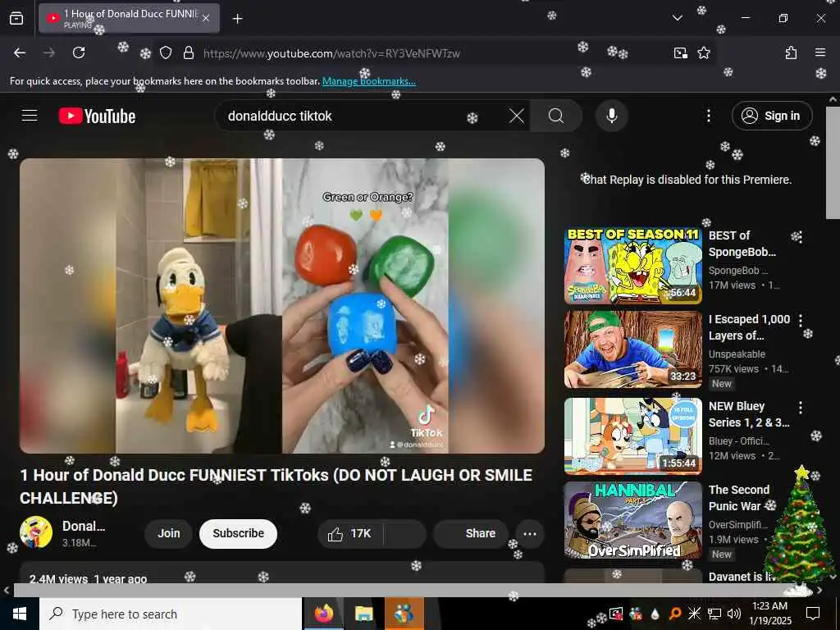Viewport: 840px width, 630px height.
Task: Open picture-in-picture icon in the address bar
Action: click(680, 53)
